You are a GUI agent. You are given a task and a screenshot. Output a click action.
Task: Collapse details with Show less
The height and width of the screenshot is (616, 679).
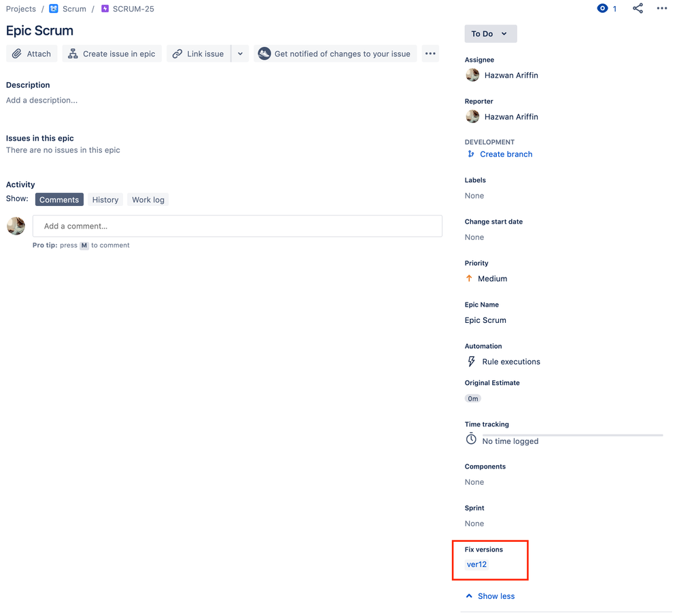tap(490, 596)
